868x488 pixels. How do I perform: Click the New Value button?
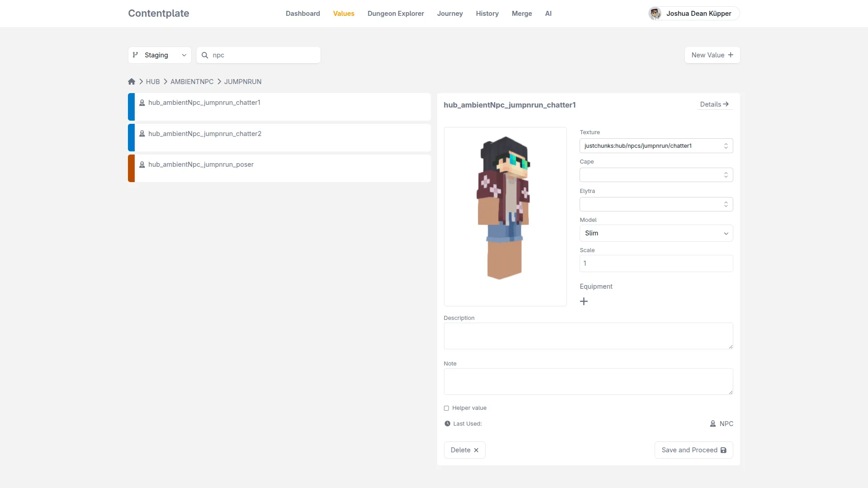coord(712,55)
